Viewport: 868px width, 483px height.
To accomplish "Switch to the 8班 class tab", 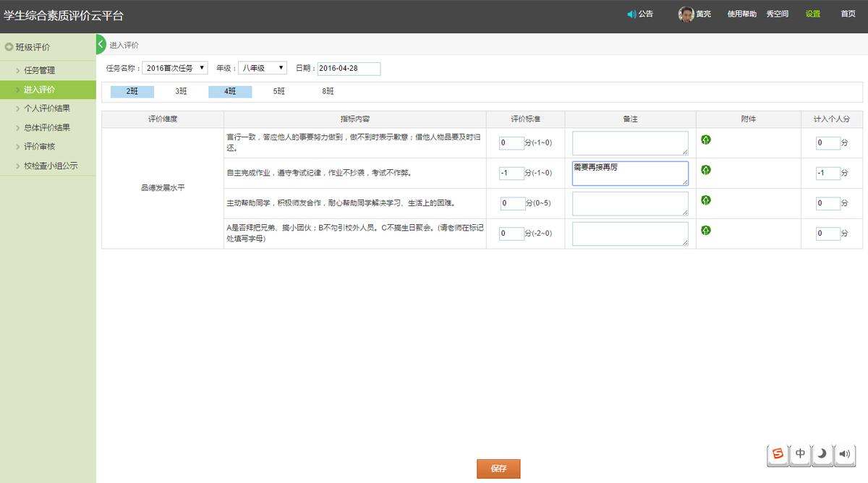I will (326, 92).
